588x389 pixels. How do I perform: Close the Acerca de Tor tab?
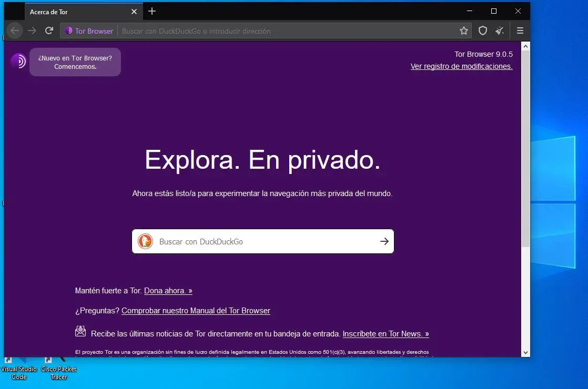pyautogui.click(x=134, y=12)
